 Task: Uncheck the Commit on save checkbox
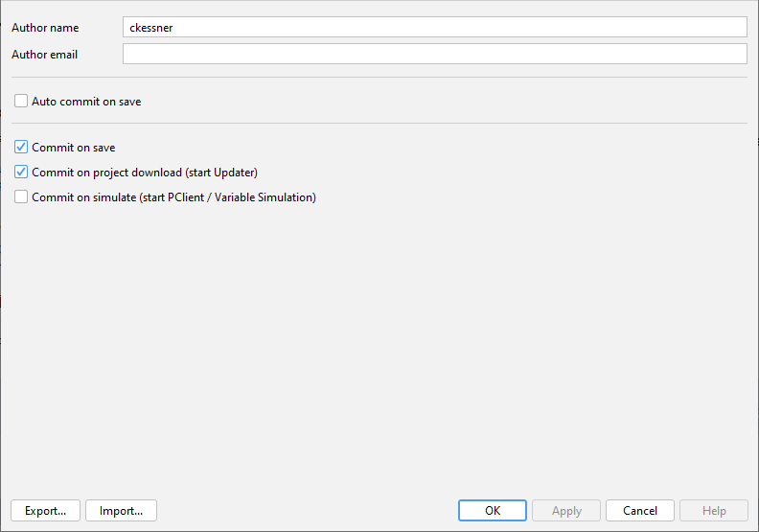(21, 148)
